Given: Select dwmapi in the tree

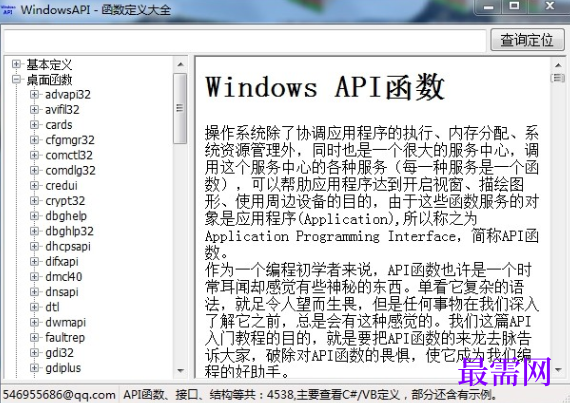Looking at the screenshot, I should (65, 323).
